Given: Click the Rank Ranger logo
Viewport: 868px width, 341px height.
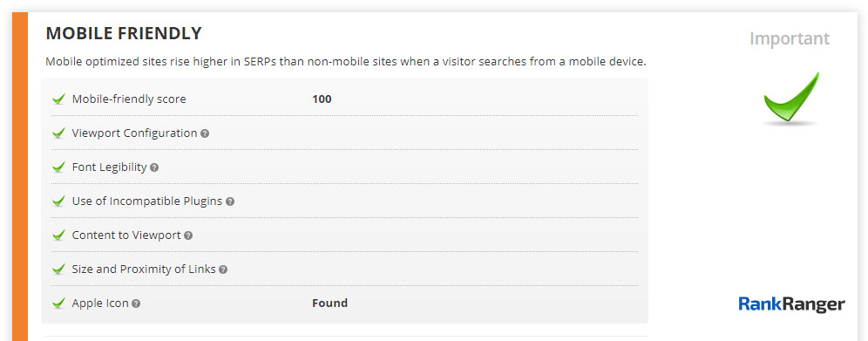Looking at the screenshot, I should [x=791, y=303].
